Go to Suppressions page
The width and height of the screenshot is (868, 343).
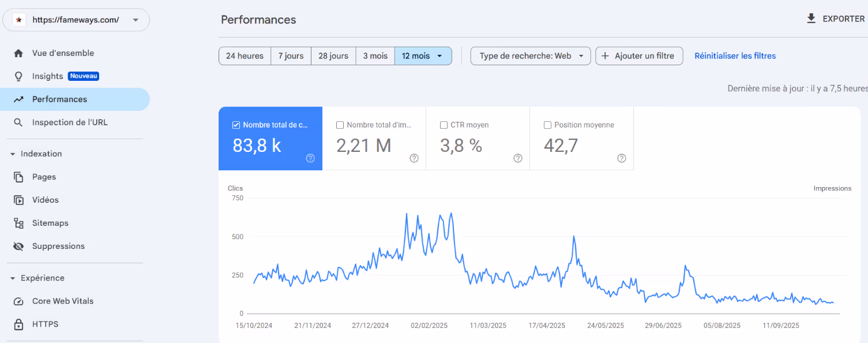[75, 247]
